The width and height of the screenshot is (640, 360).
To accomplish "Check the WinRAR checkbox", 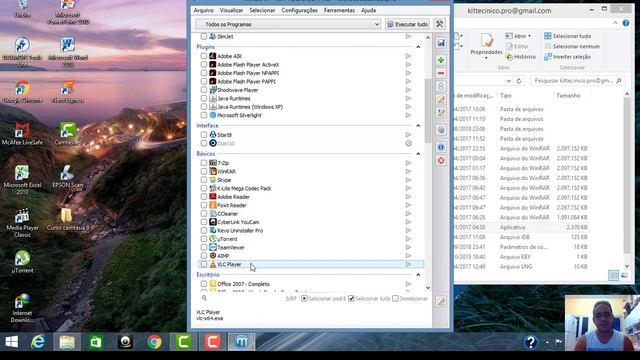I will pyautogui.click(x=204, y=171).
